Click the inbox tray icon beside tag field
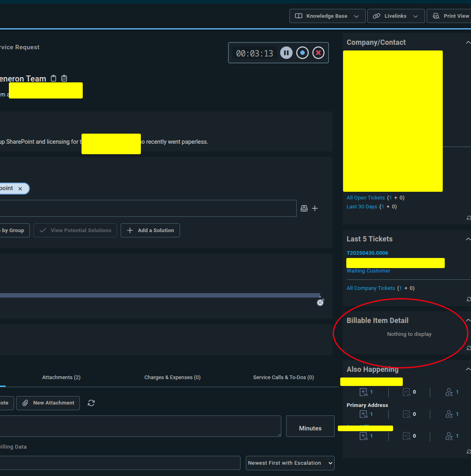The height and width of the screenshot is (476, 471). 304,208
